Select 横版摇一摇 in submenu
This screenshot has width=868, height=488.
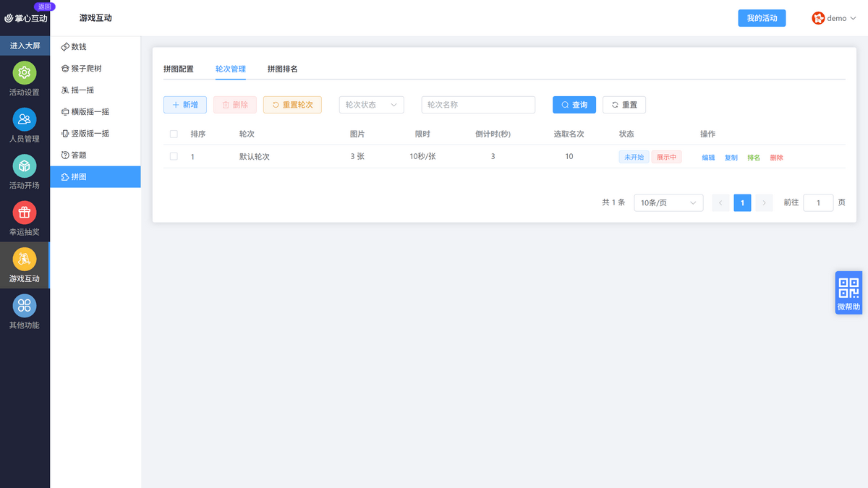click(95, 111)
